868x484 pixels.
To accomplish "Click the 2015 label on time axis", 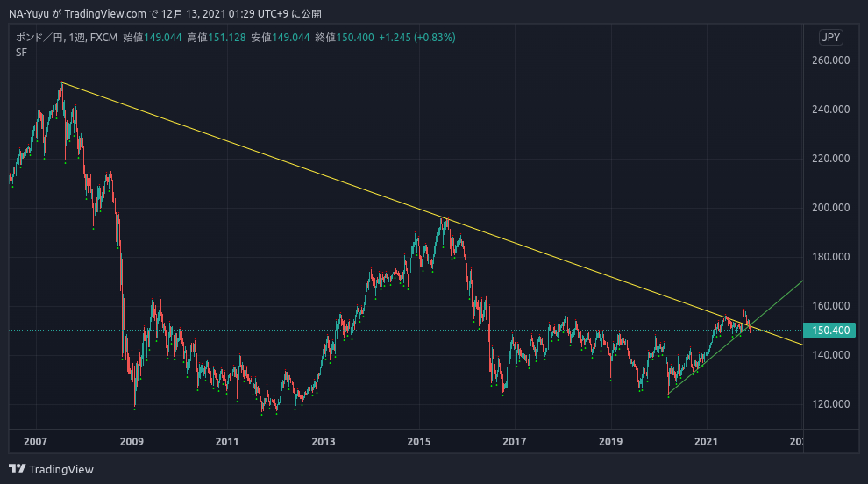I will [x=419, y=441].
